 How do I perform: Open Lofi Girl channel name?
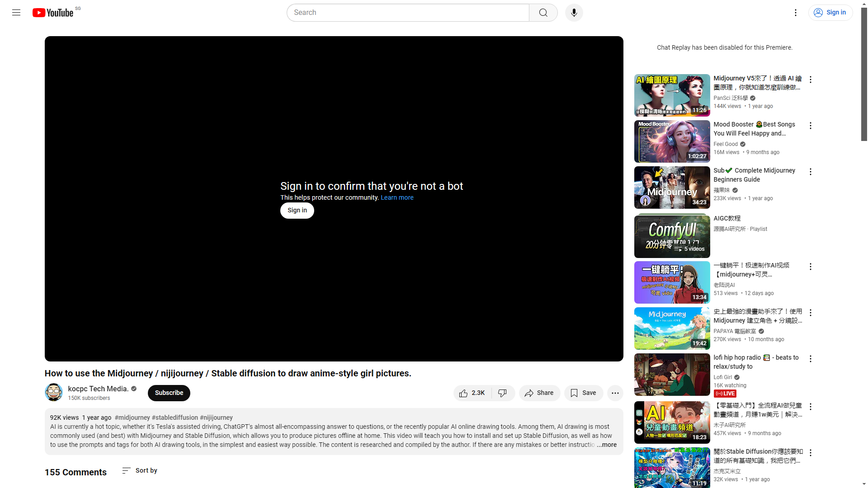[x=722, y=377]
